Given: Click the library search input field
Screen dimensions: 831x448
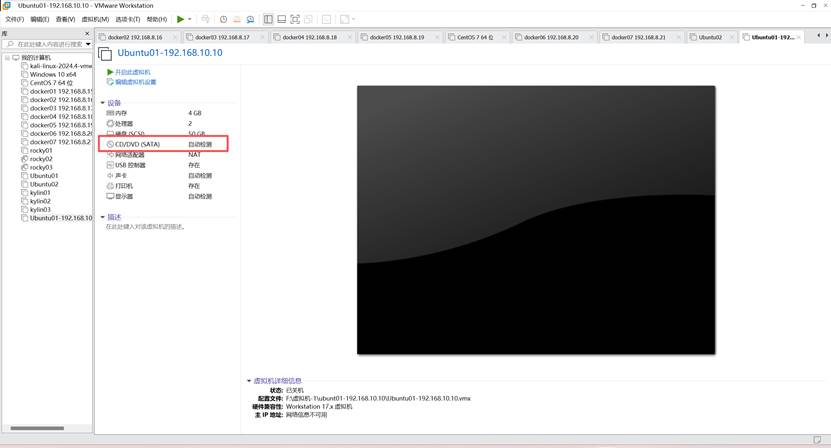Looking at the screenshot, I should (x=46, y=44).
